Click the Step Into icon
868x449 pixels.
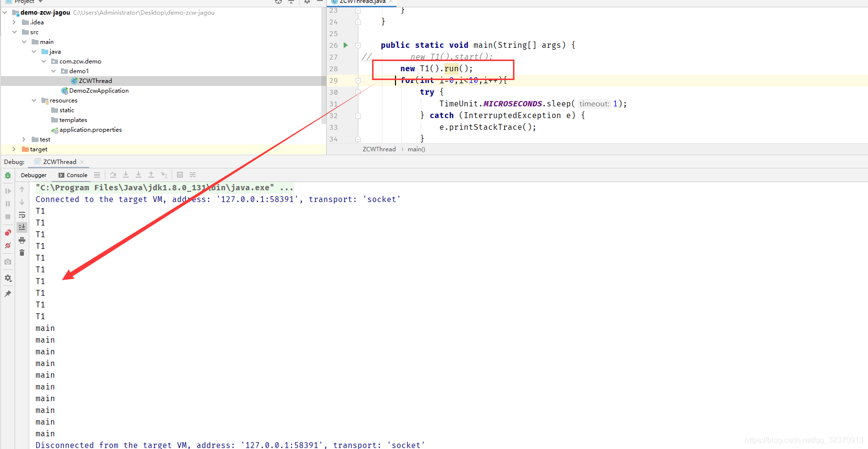click(x=126, y=175)
